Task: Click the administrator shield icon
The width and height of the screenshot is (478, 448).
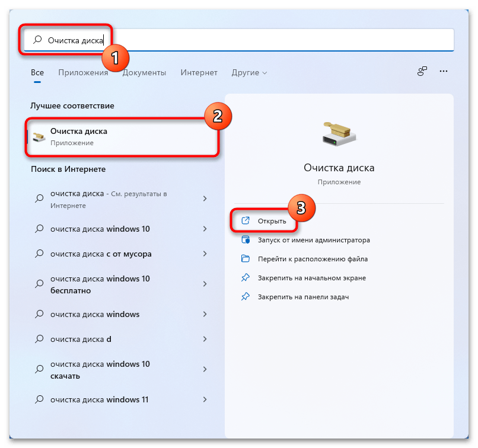Action: coord(246,239)
